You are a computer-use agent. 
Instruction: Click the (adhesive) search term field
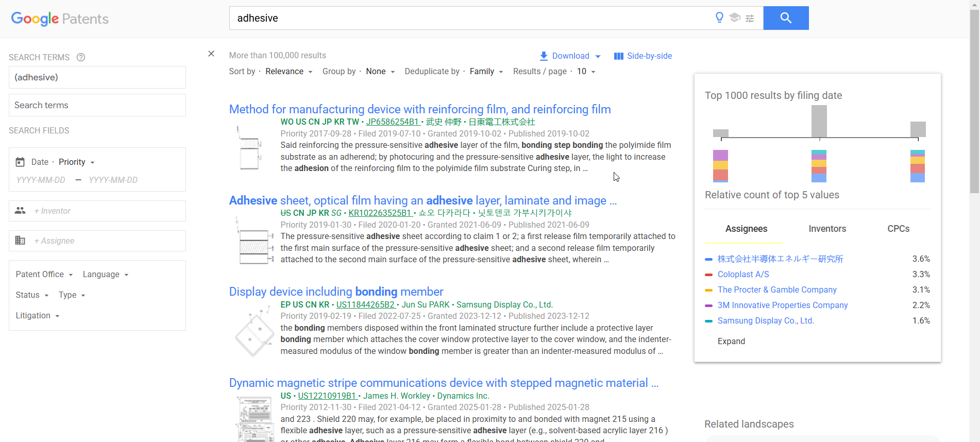(97, 77)
